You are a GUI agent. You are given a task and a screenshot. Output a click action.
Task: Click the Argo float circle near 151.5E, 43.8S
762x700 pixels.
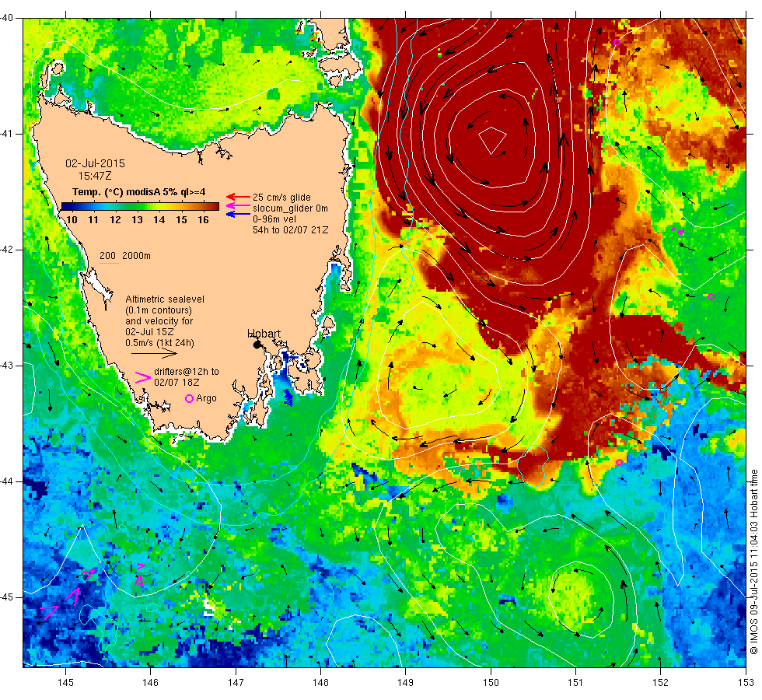619,462
